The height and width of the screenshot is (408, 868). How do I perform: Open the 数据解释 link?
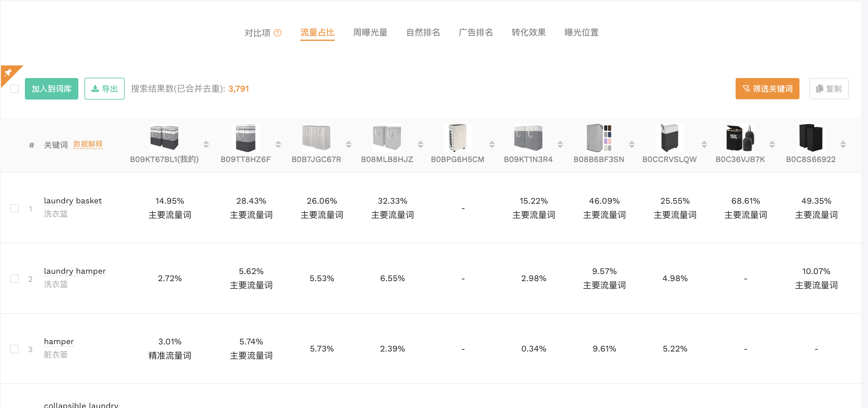pos(88,144)
